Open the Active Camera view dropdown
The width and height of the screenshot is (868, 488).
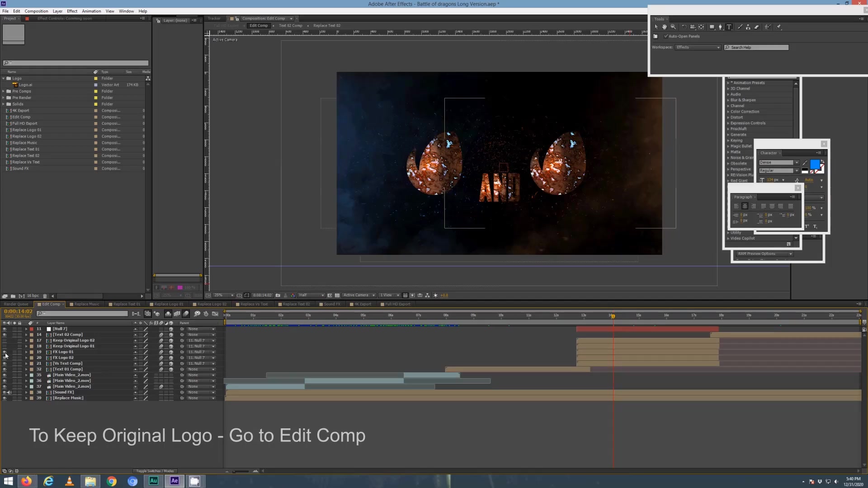[x=359, y=296]
